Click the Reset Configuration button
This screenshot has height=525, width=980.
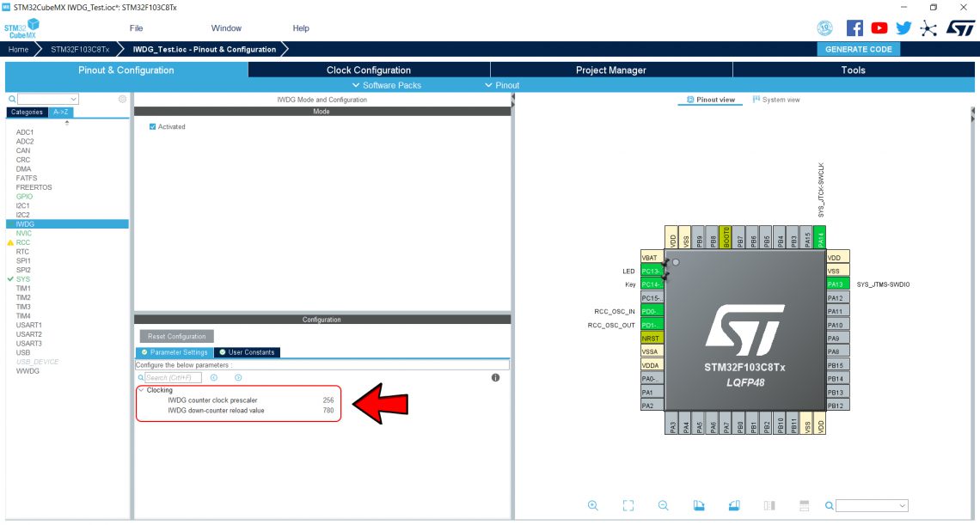pos(177,336)
